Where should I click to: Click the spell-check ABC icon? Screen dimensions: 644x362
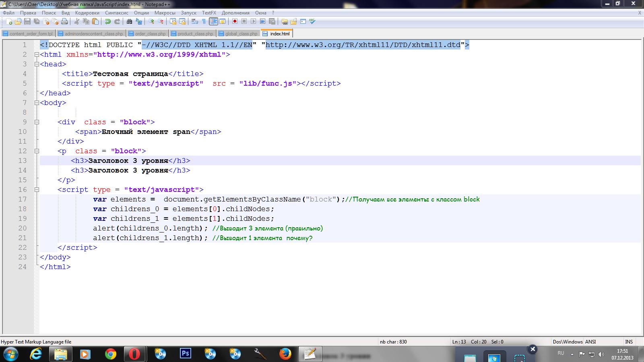coord(312,21)
